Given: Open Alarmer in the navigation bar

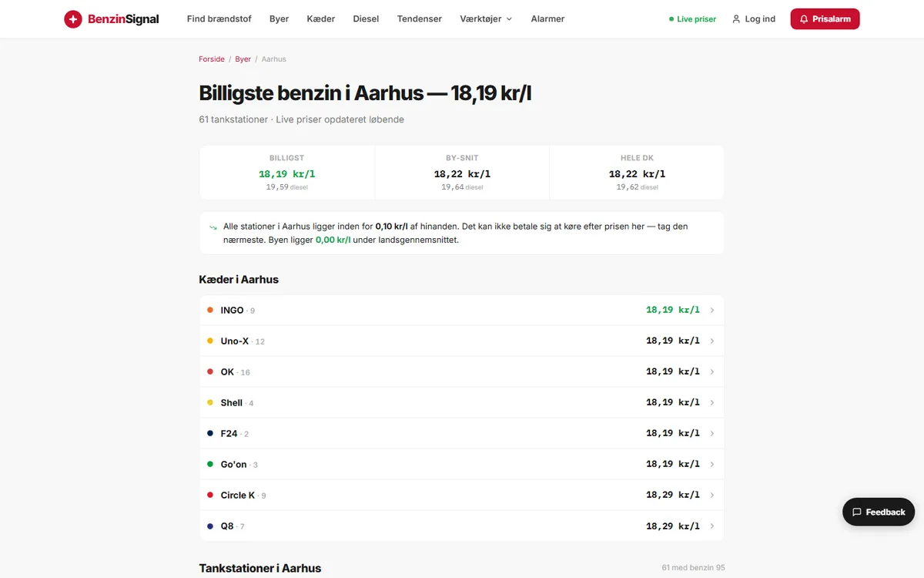Looking at the screenshot, I should 547,19.
